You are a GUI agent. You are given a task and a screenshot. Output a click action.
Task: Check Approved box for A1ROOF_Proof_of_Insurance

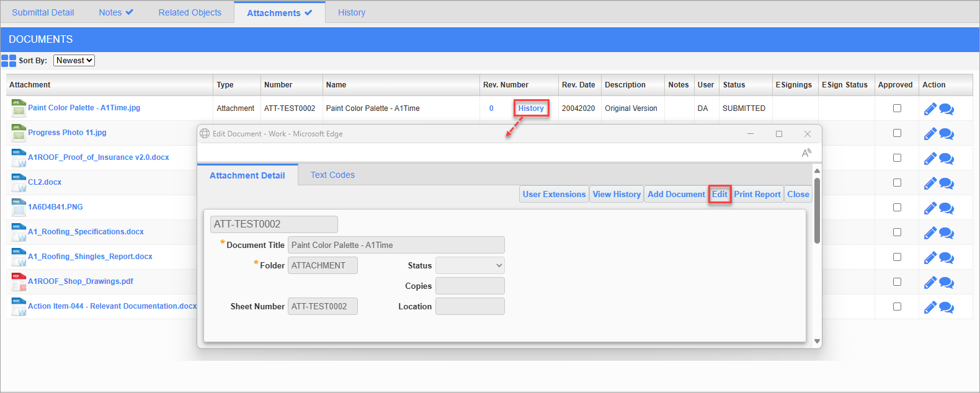point(897,157)
